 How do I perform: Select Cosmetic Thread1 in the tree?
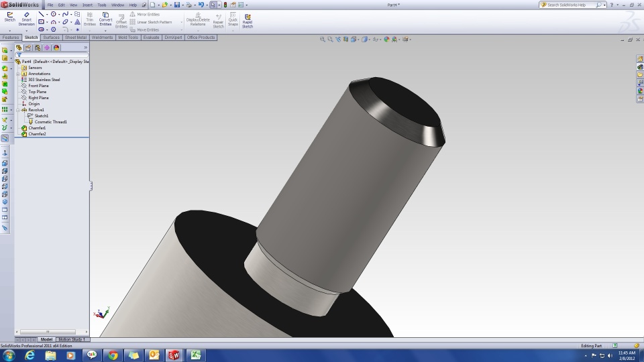click(50, 122)
